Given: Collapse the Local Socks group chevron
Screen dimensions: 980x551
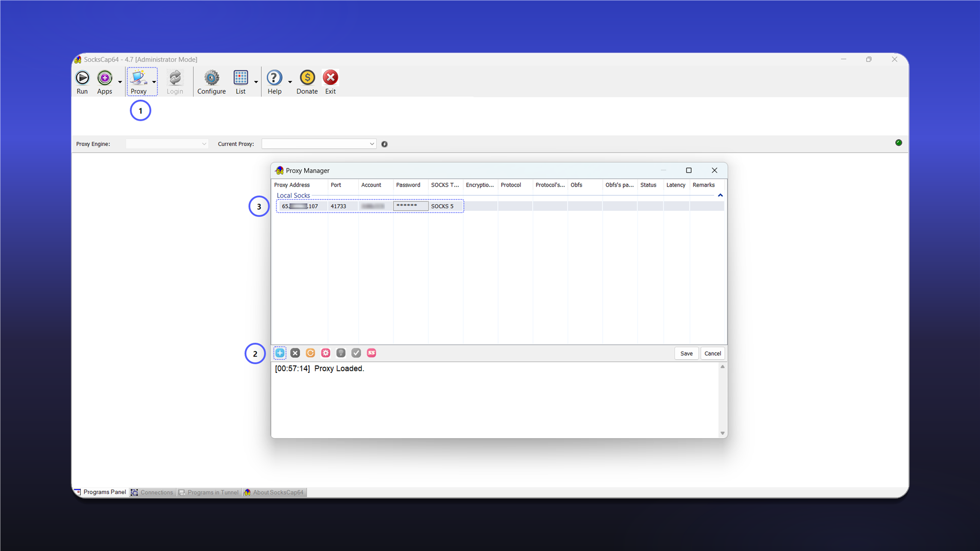Looking at the screenshot, I should coord(720,195).
